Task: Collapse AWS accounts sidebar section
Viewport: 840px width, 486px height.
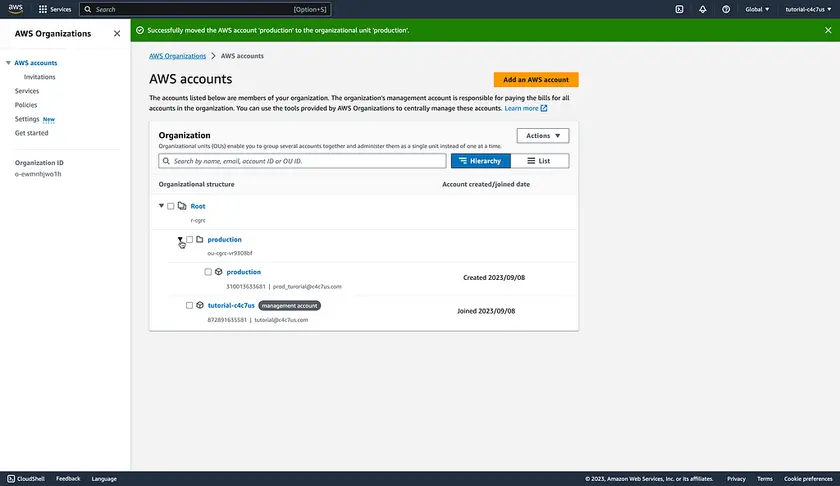Action: pyautogui.click(x=8, y=63)
